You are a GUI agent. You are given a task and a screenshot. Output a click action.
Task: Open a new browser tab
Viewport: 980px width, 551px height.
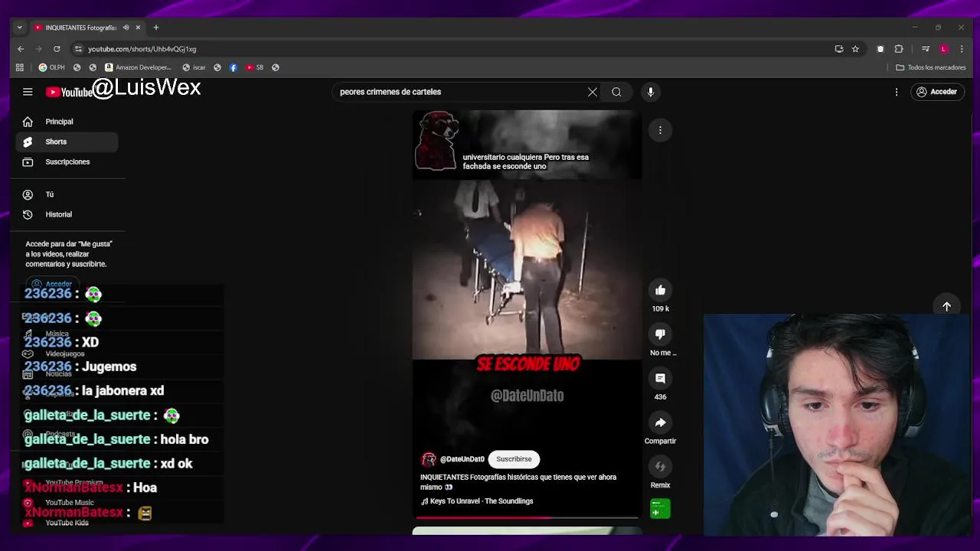click(156, 28)
